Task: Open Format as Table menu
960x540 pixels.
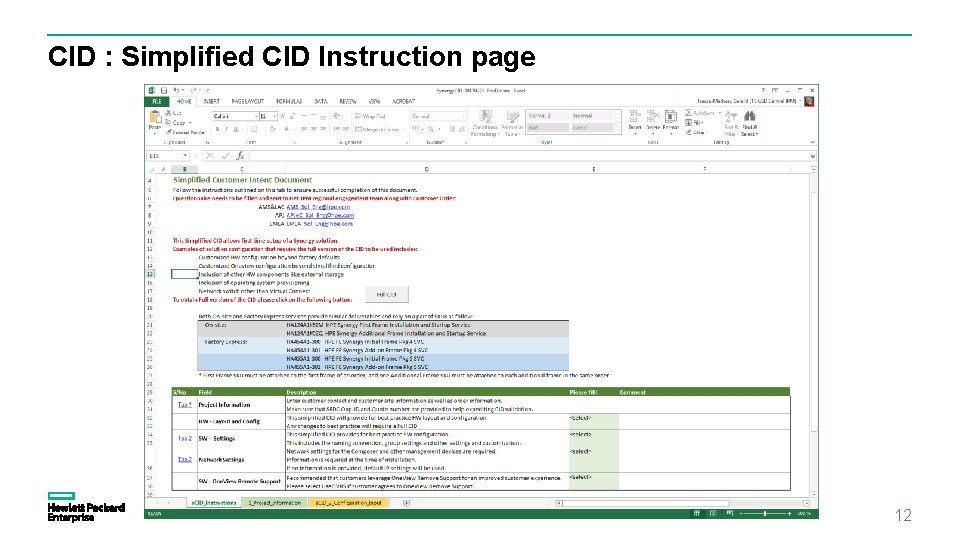Action: (x=512, y=123)
